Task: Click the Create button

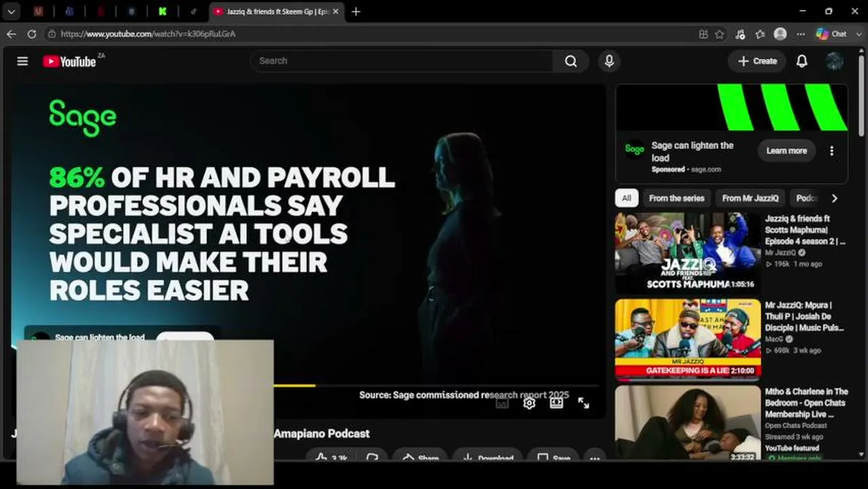Action: pyautogui.click(x=757, y=61)
